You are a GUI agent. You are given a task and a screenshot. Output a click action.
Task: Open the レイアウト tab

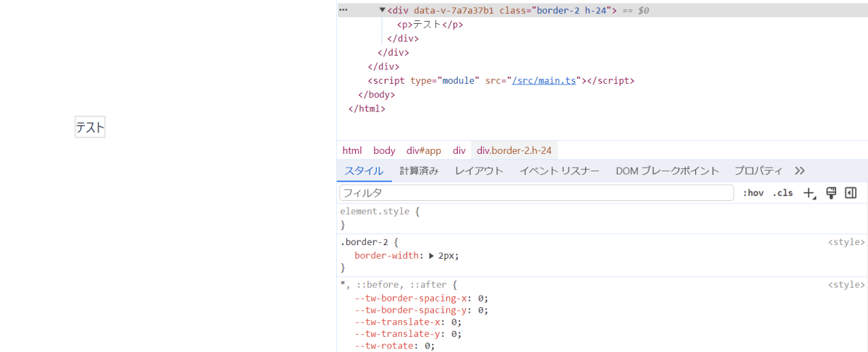pyautogui.click(x=479, y=171)
